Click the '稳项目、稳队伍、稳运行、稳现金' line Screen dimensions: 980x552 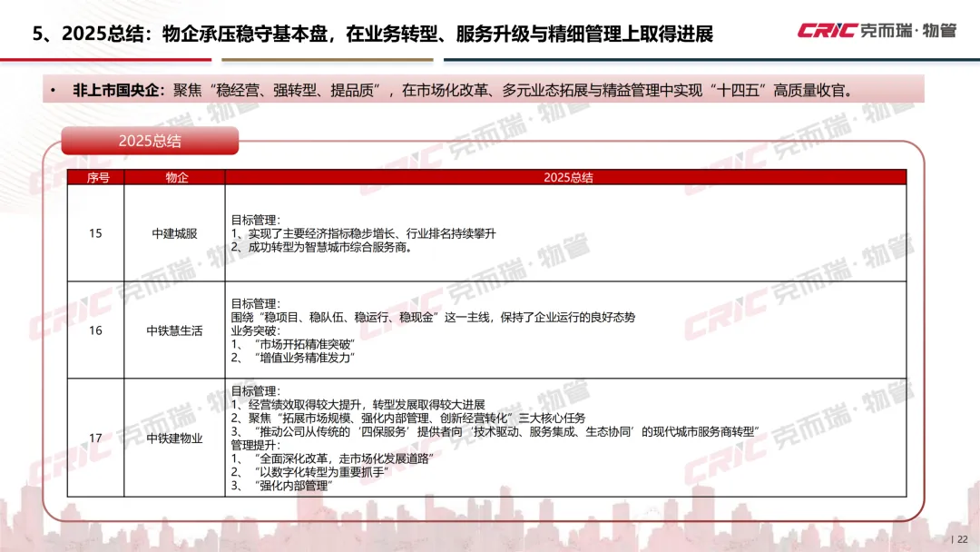pyautogui.click(x=433, y=318)
